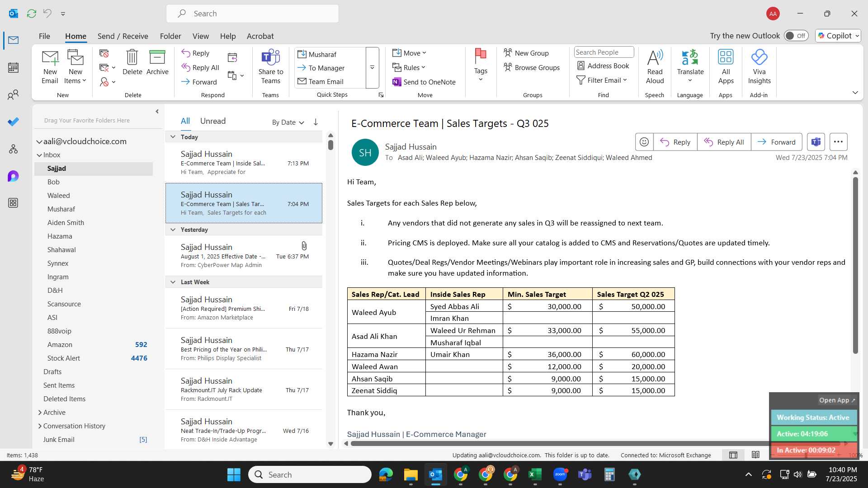This screenshot has height=488, width=868.
Task: Click Send to OneNote
Action: (424, 82)
